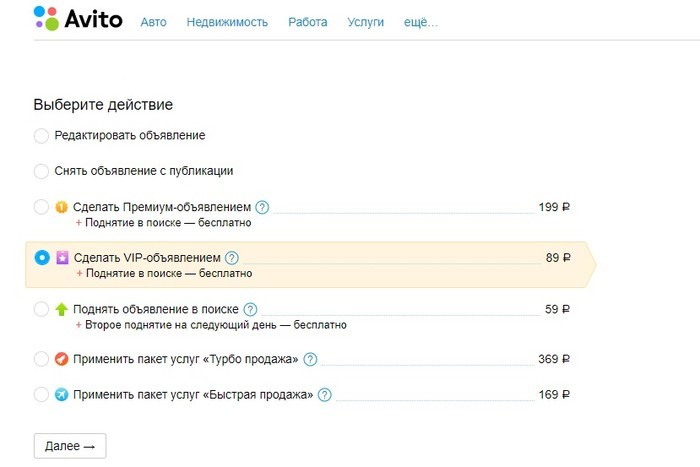Screen dimensions: 700x467
Task: Select the «Поднять объявление в поиске» radio button
Action: pyautogui.click(x=41, y=309)
